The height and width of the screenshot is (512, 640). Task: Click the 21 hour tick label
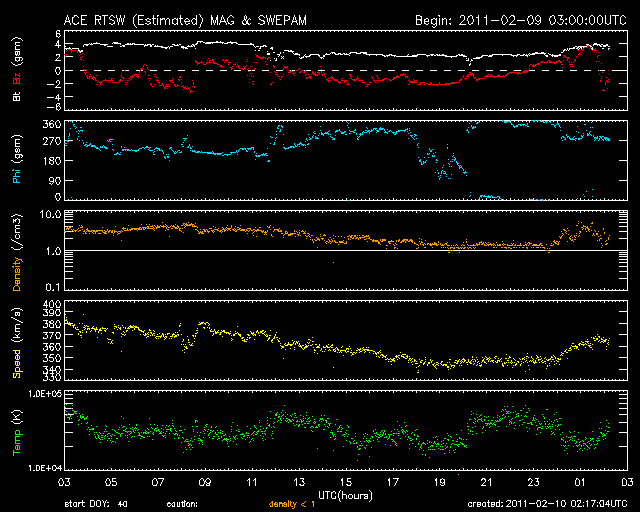pos(487,482)
